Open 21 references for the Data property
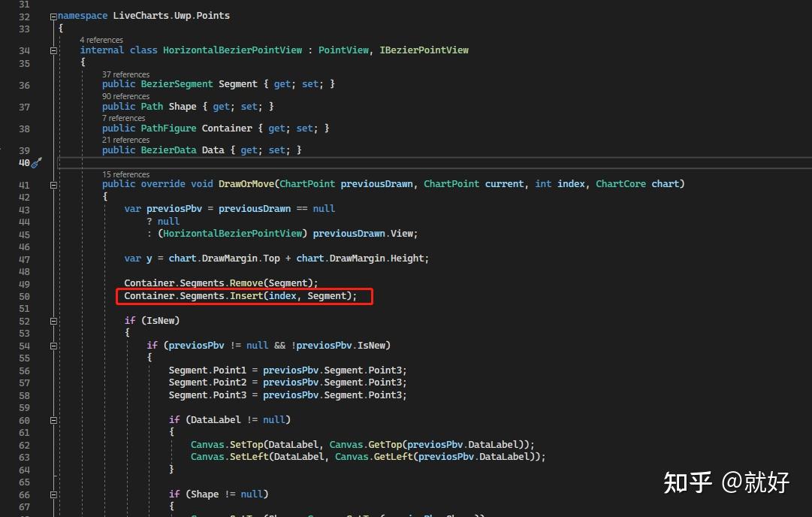Screen dimensions: 812x517 125,139
